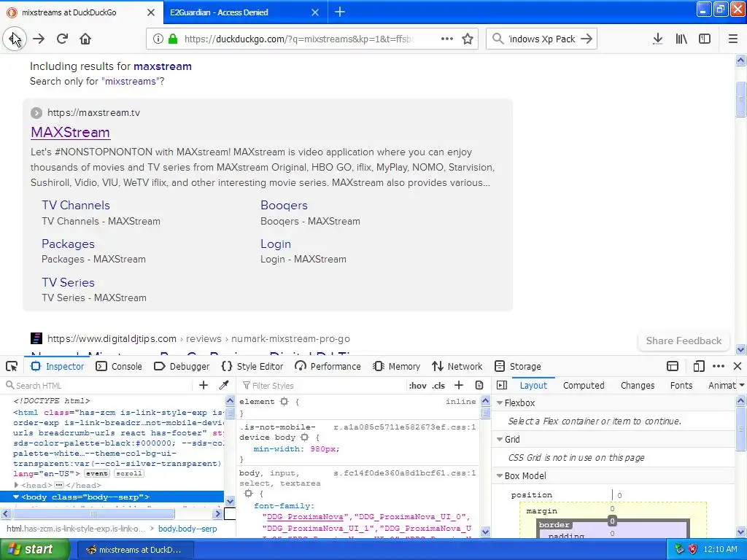Close the developer tools panel

(x=738, y=366)
